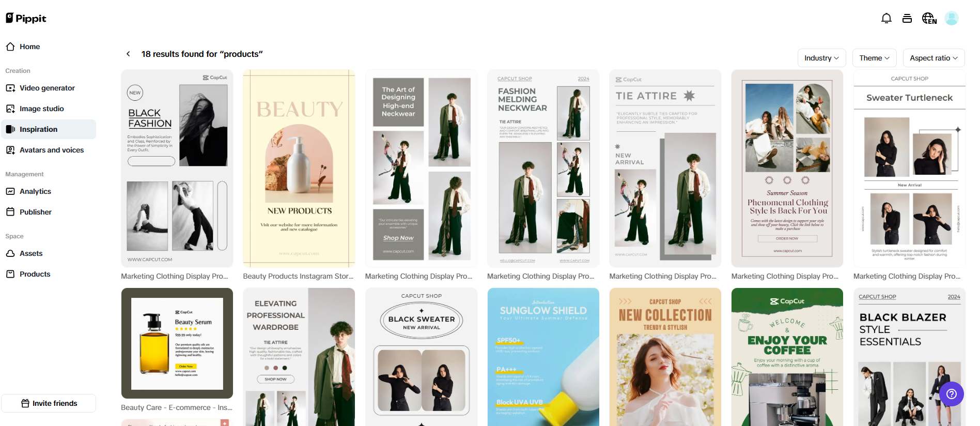
Task: Select Avatars and voices menu item
Action: 51,150
